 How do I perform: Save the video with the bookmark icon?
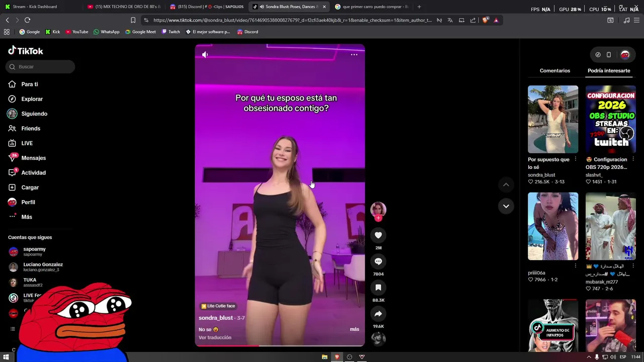[x=378, y=287]
